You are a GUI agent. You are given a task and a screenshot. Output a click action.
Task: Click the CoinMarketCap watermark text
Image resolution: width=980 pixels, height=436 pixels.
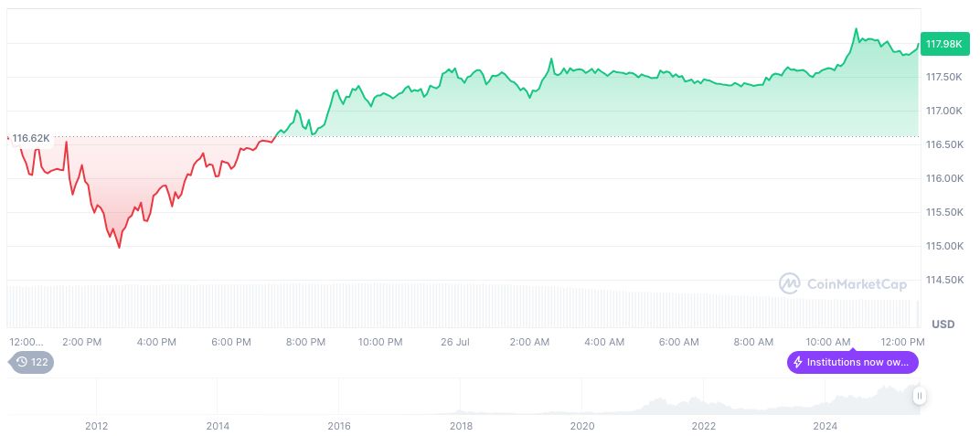click(857, 284)
